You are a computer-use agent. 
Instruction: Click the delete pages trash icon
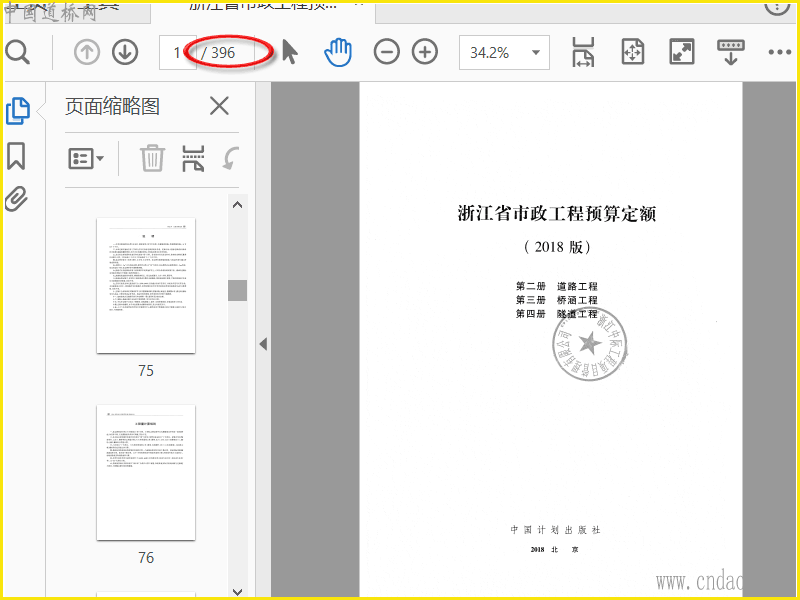(152, 158)
